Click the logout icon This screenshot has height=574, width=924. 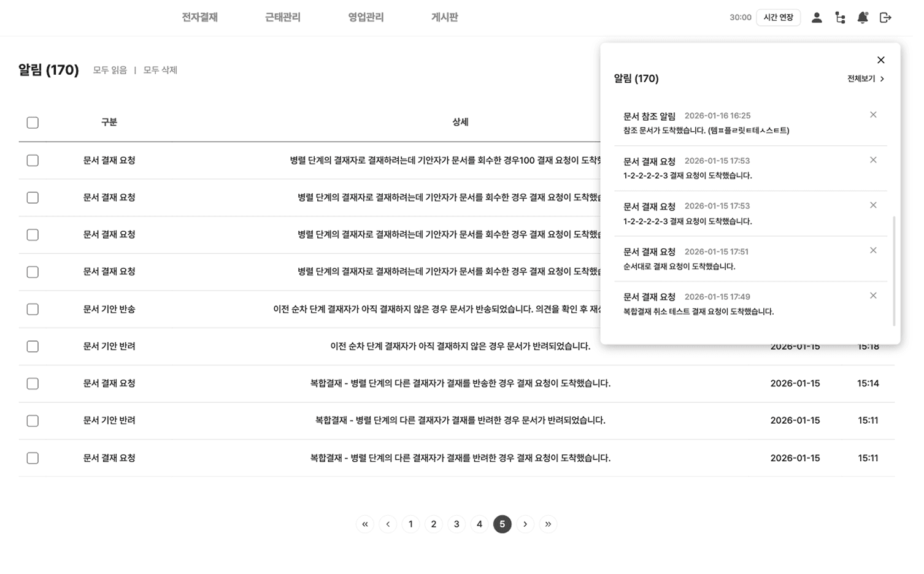coord(885,18)
